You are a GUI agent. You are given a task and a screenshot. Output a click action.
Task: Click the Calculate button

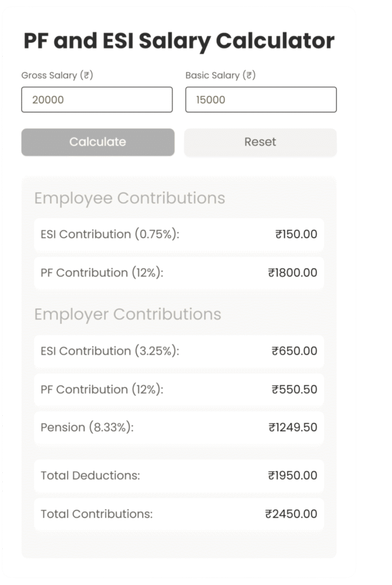[98, 142]
